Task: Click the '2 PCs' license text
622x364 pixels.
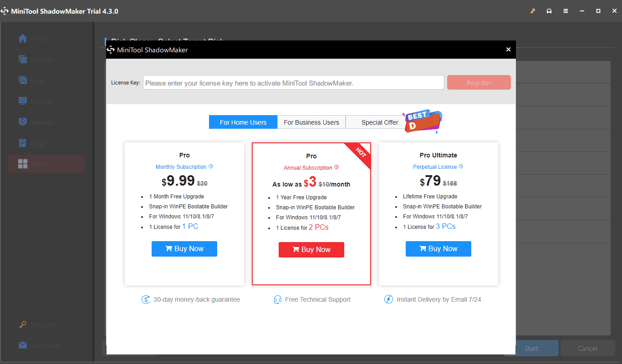Action: pos(319,227)
